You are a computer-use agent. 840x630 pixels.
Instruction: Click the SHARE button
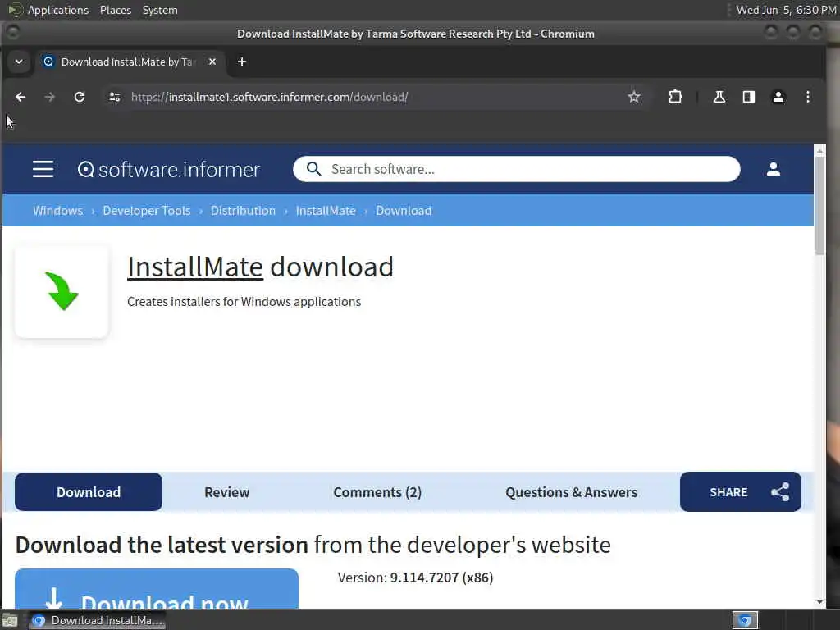pos(741,492)
